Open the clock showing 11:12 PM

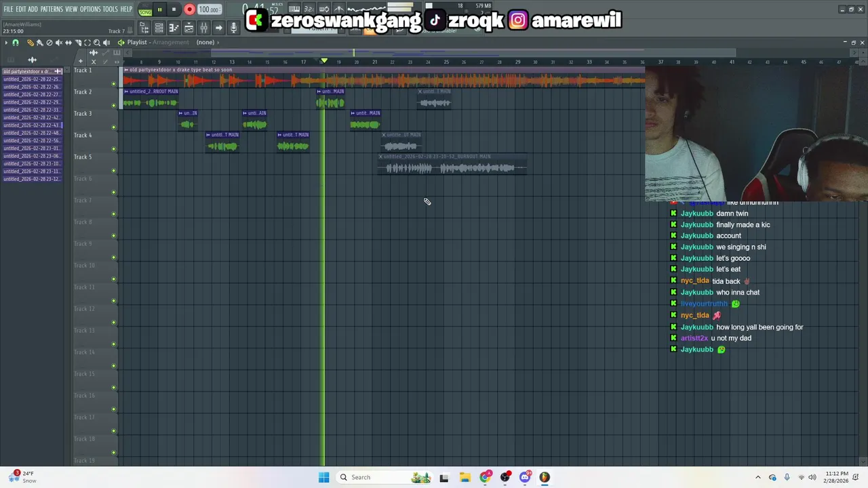(837, 477)
